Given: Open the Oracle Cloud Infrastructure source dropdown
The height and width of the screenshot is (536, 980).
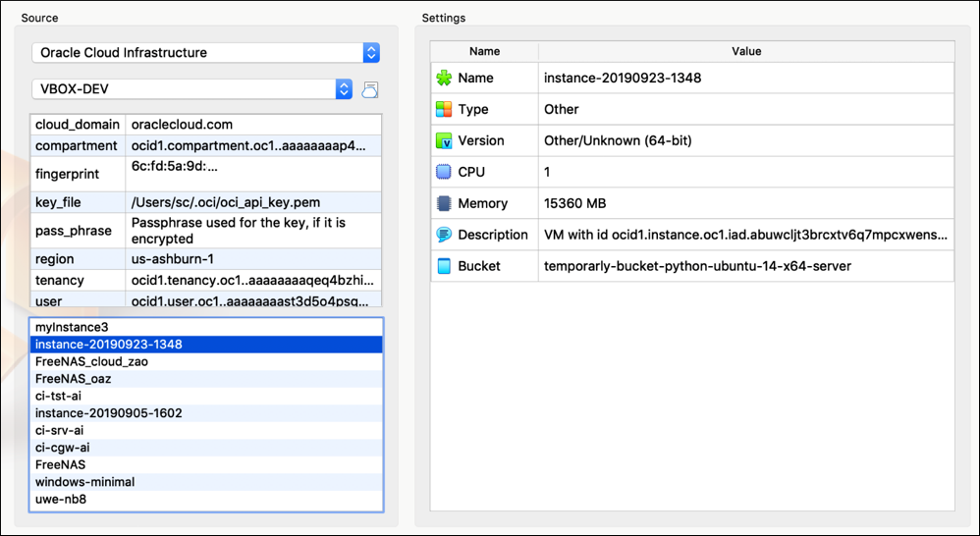Looking at the screenshot, I should point(205,52).
